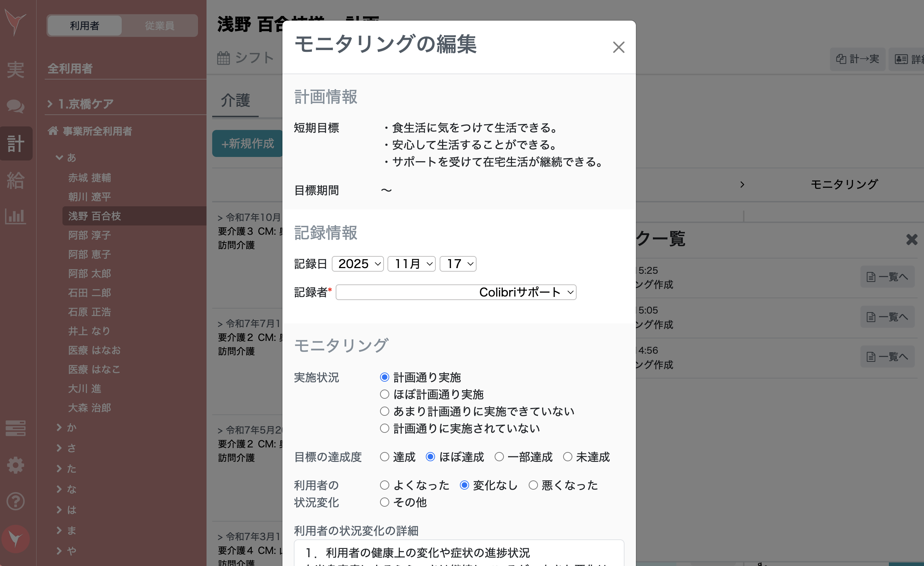The height and width of the screenshot is (566, 924).
Task: Open the 記録者 Colibriサポート dropdown
Action: [455, 292]
